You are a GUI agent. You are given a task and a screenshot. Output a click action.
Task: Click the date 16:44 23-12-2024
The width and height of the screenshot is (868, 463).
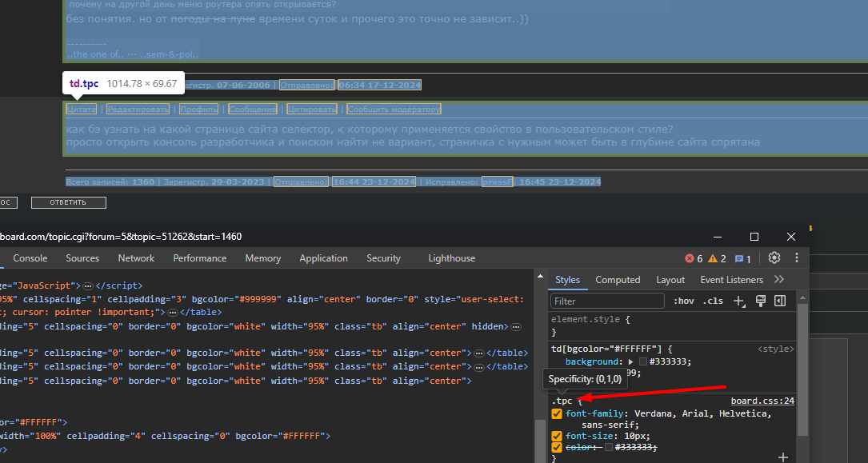(x=374, y=182)
